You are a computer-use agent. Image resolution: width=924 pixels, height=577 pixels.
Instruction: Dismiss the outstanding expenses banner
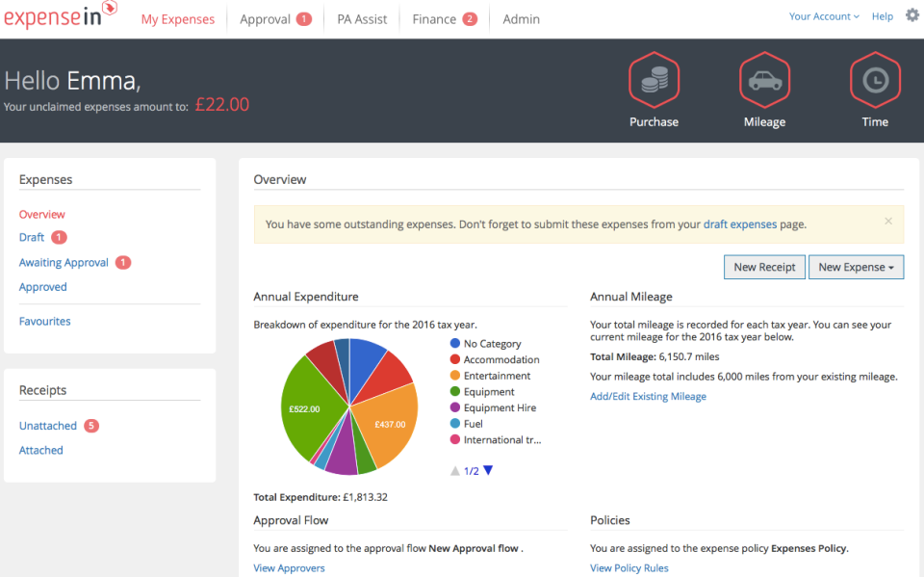887,221
